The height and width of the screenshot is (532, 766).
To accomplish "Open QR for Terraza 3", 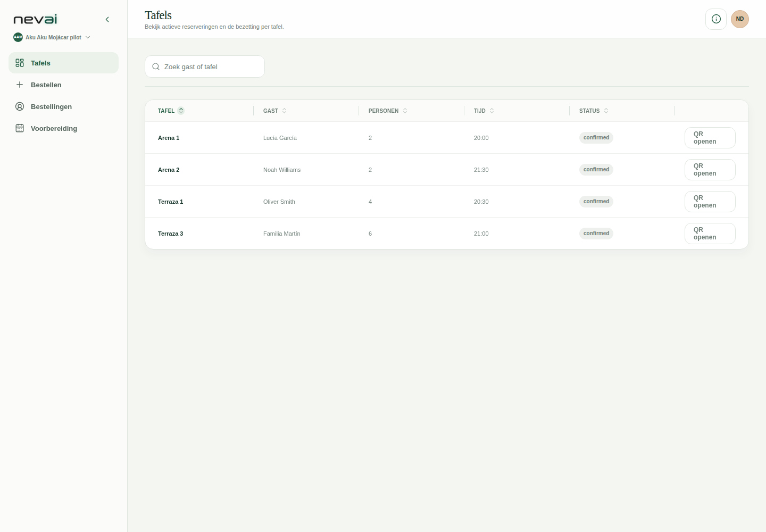I will pyautogui.click(x=710, y=234).
